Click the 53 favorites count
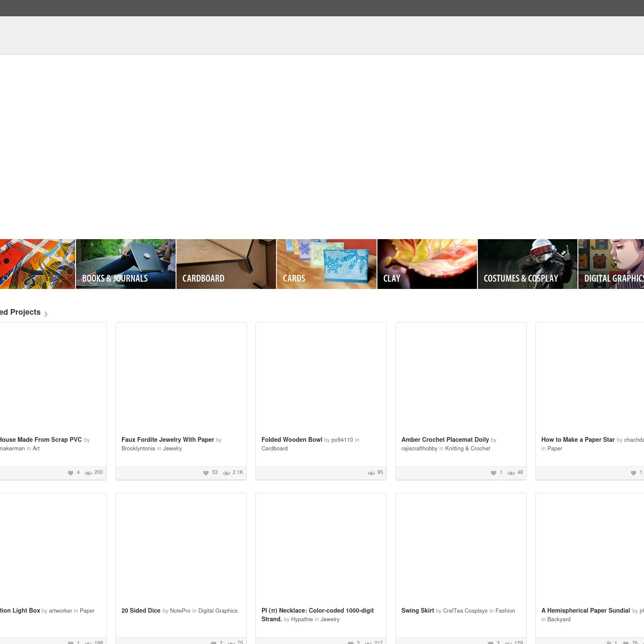 (215, 472)
